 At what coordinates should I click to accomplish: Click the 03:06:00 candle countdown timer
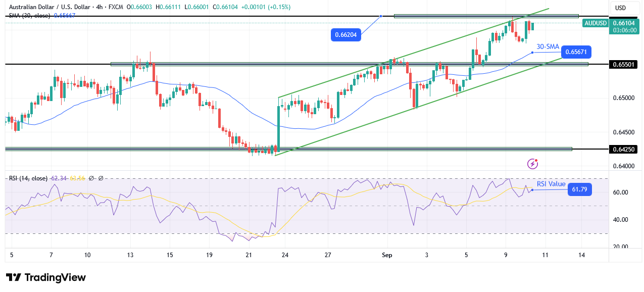pyautogui.click(x=625, y=30)
